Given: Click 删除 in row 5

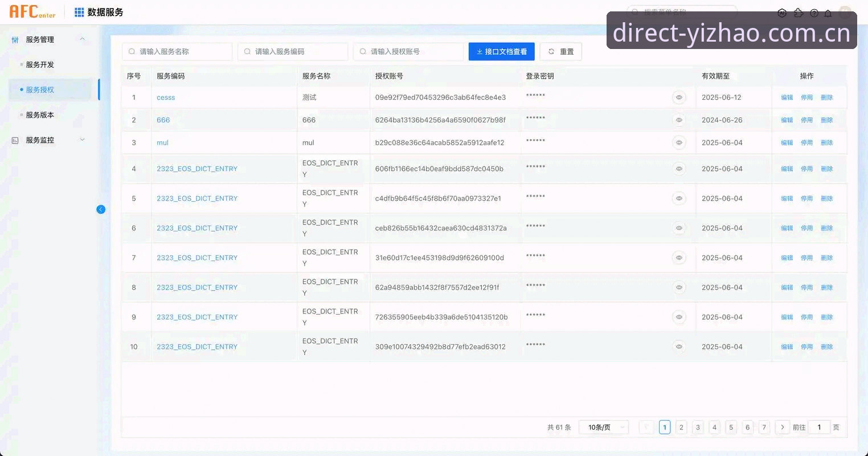Looking at the screenshot, I should [827, 198].
